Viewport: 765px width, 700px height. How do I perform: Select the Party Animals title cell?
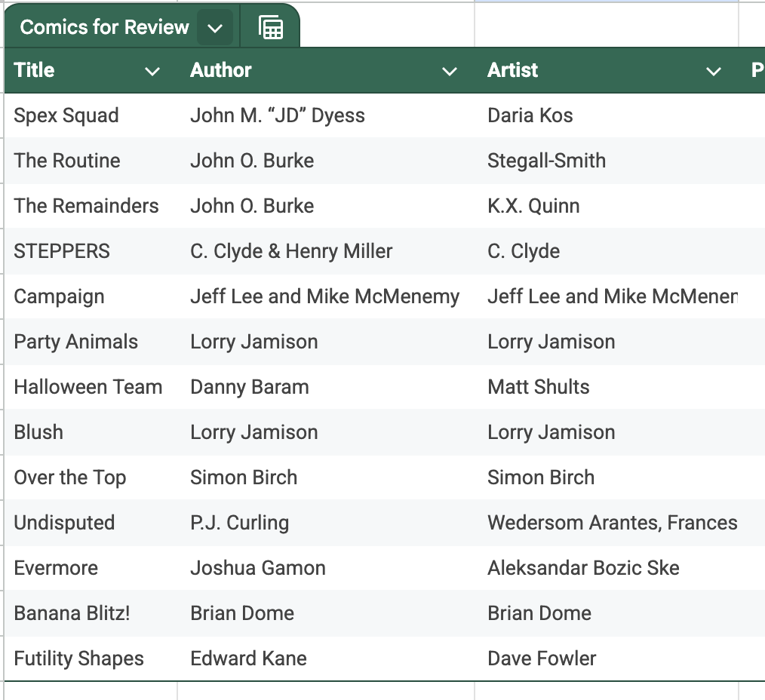pyautogui.click(x=91, y=342)
